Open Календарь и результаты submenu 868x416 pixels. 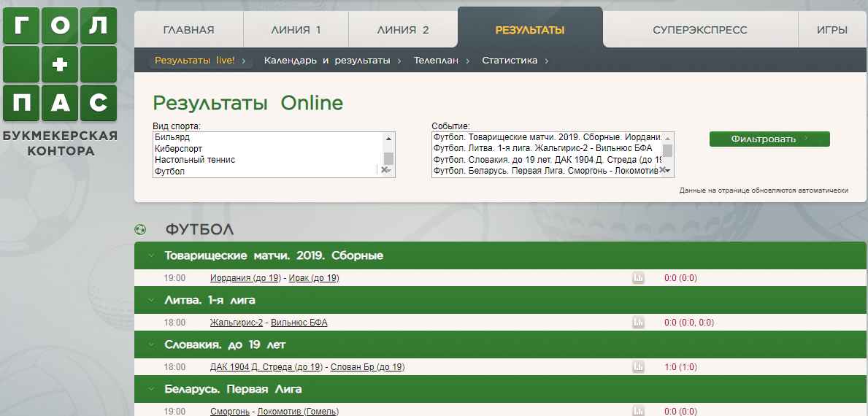click(327, 61)
